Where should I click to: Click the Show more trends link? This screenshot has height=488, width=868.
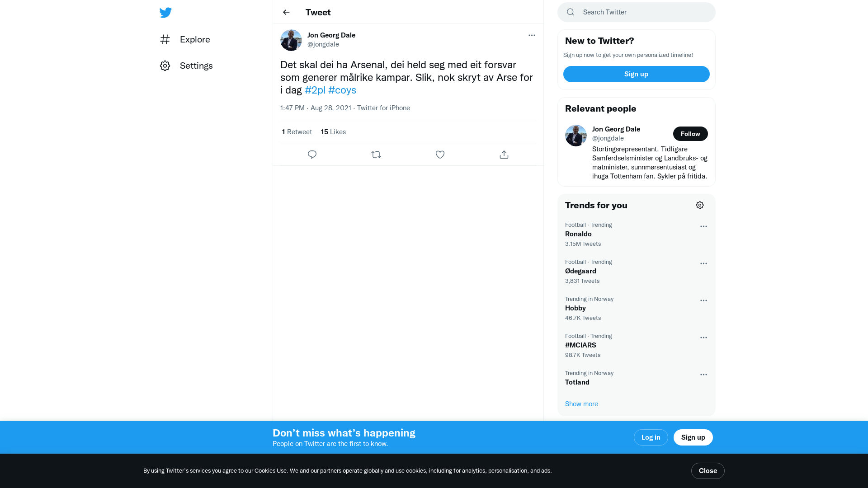(581, 404)
